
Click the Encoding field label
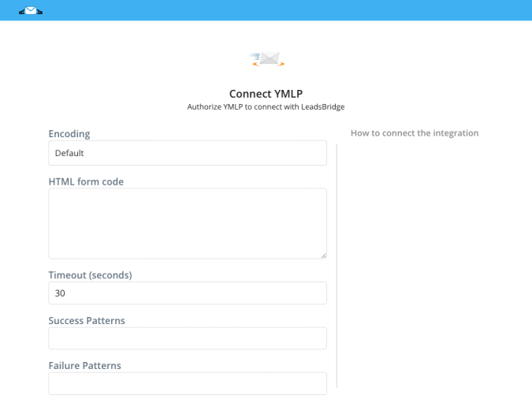[x=69, y=134]
